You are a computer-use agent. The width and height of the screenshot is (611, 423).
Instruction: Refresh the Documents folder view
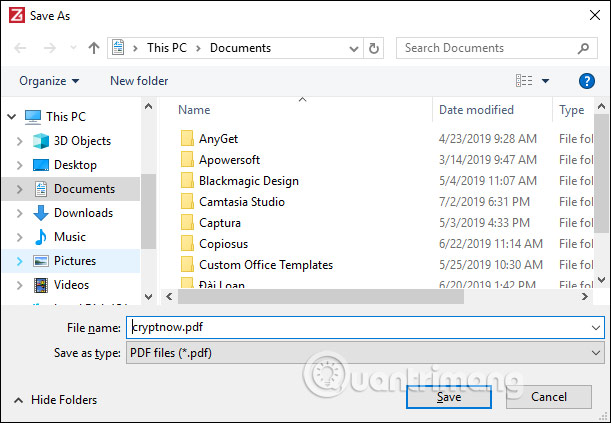point(374,48)
